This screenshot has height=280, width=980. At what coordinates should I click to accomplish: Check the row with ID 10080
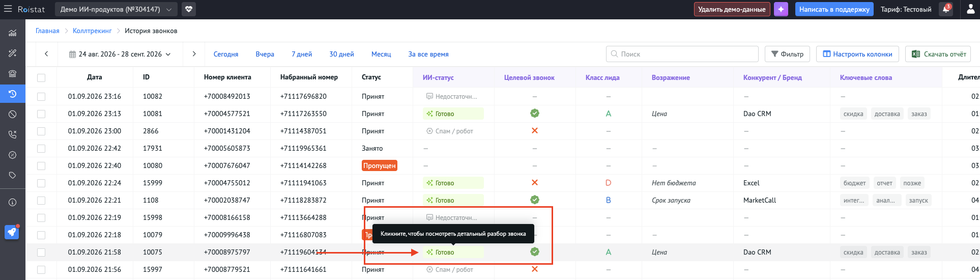pyautogui.click(x=41, y=166)
